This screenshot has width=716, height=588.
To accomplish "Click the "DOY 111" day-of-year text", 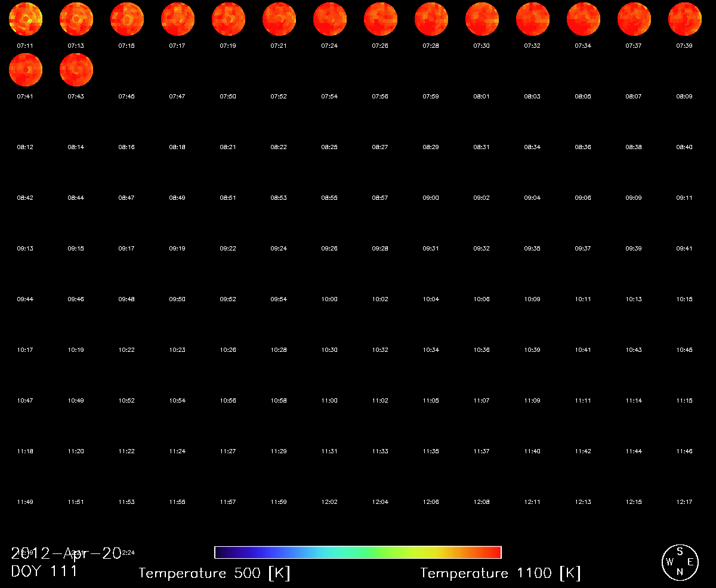I will coord(44,571).
